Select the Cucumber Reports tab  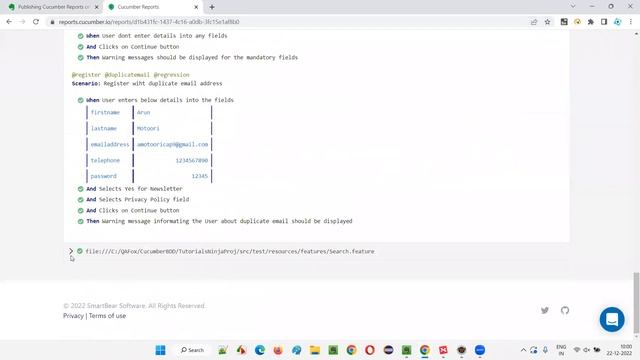(152, 7)
